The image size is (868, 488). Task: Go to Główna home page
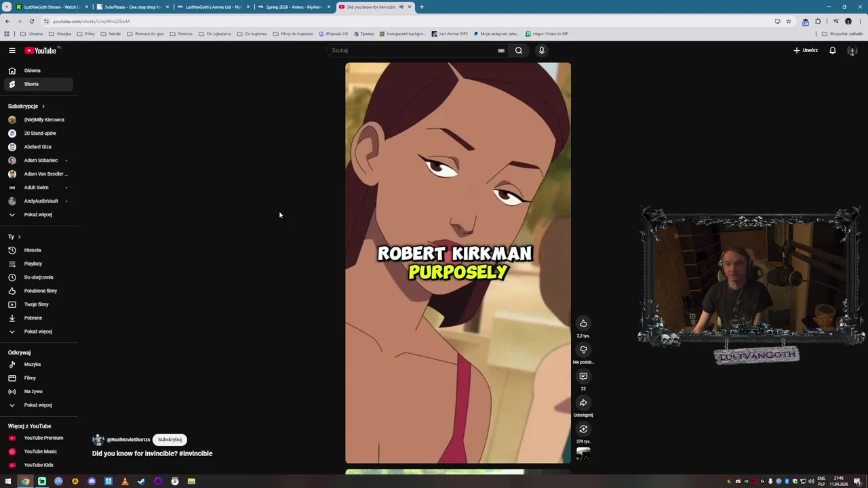pos(37,70)
